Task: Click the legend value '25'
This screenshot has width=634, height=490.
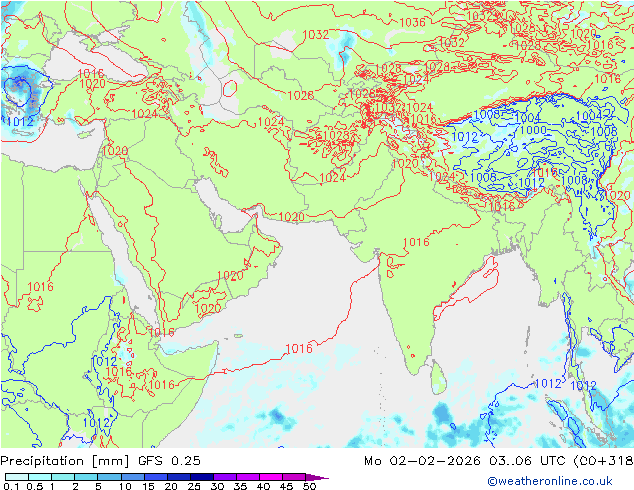Action: click(x=194, y=486)
